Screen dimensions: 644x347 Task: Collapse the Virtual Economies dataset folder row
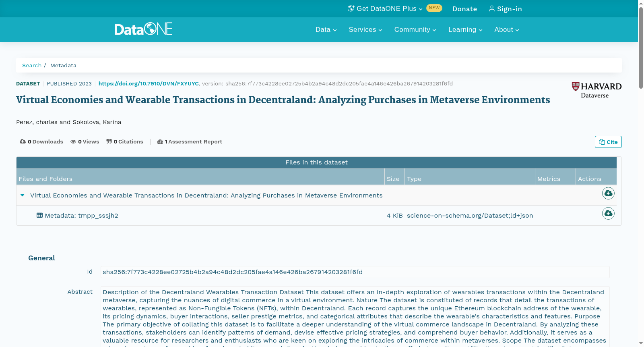pyautogui.click(x=23, y=195)
